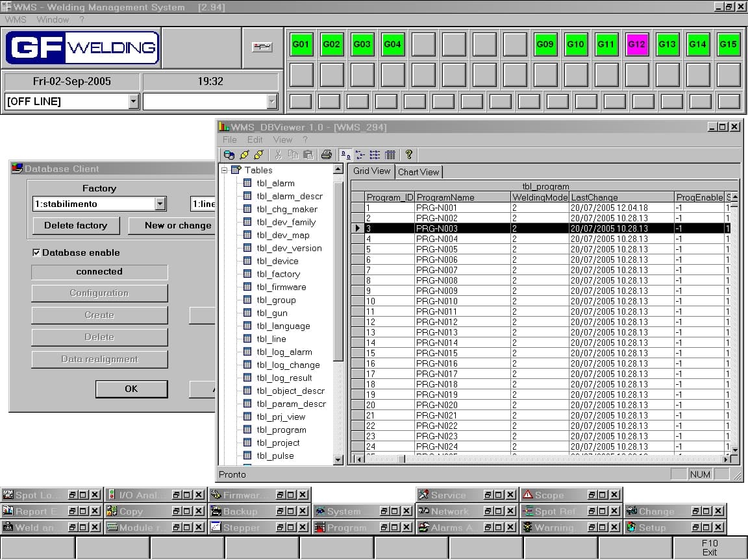Click the Delete factory button
The width and height of the screenshot is (748, 560).
point(76,225)
